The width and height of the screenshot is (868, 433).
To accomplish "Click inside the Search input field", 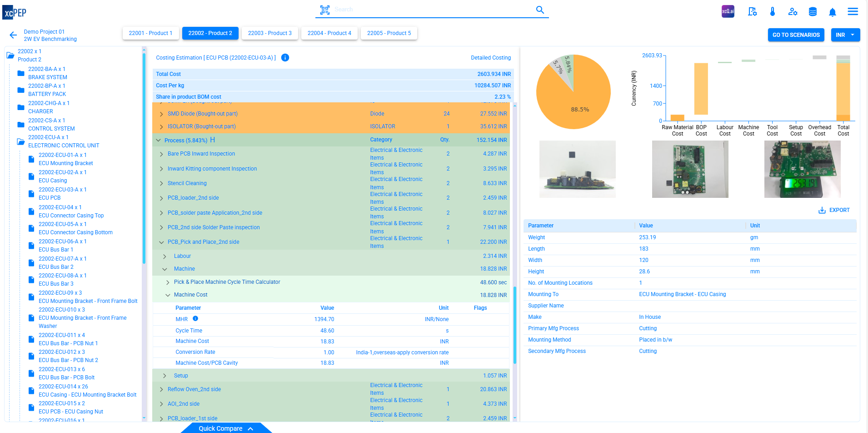I will 432,9.
